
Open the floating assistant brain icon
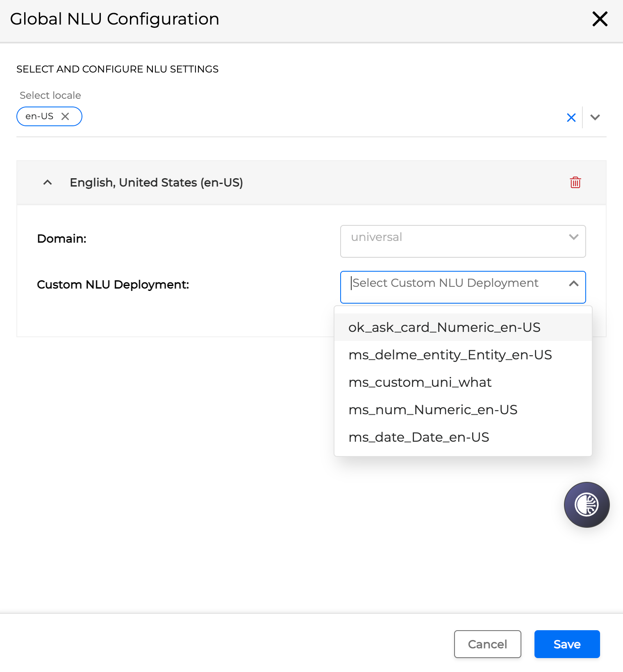(587, 505)
